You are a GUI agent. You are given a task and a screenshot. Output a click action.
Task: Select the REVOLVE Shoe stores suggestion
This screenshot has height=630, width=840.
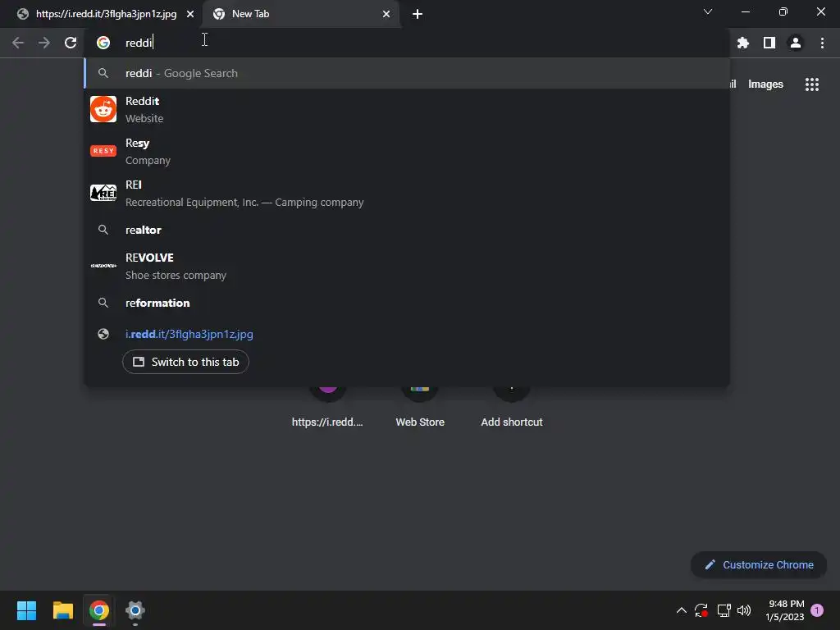tap(407, 266)
